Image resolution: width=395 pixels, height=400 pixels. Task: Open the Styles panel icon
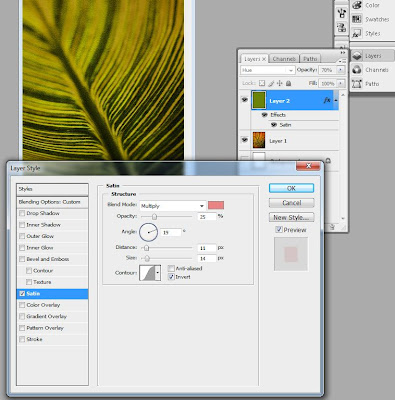pyautogui.click(x=357, y=33)
